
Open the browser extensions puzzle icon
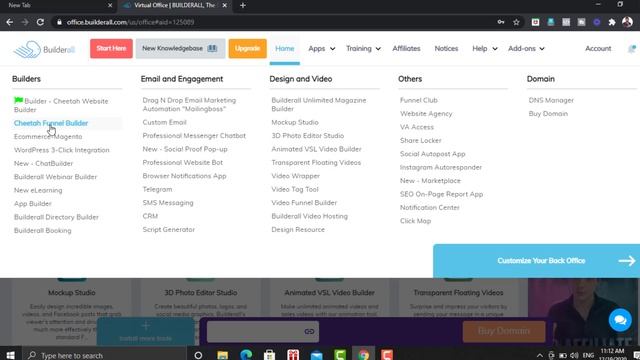click(x=612, y=22)
